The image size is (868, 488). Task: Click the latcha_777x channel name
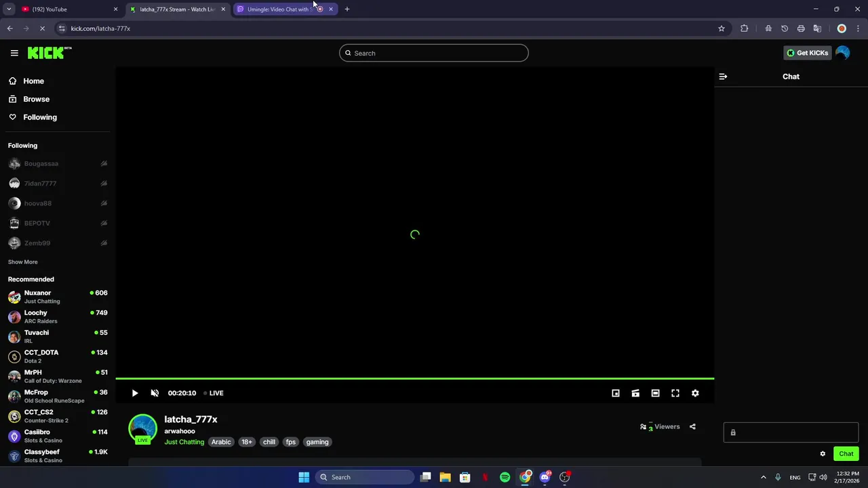coord(191,420)
